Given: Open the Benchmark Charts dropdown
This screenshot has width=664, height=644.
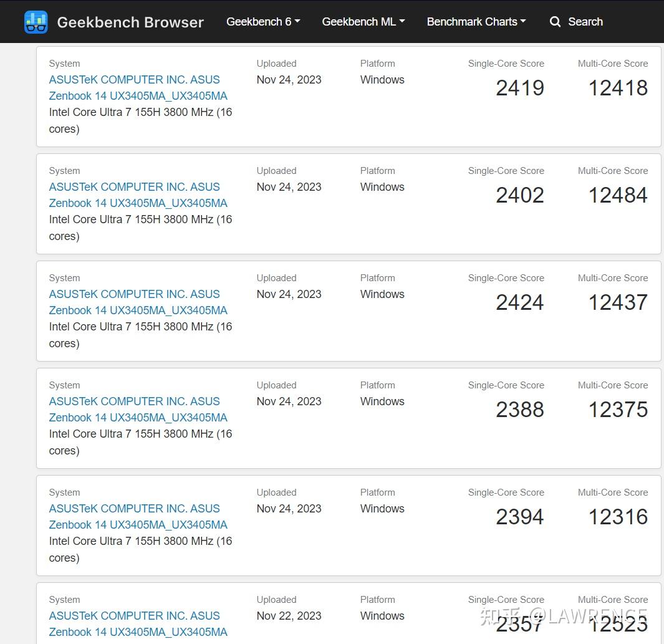Looking at the screenshot, I should 476,22.
